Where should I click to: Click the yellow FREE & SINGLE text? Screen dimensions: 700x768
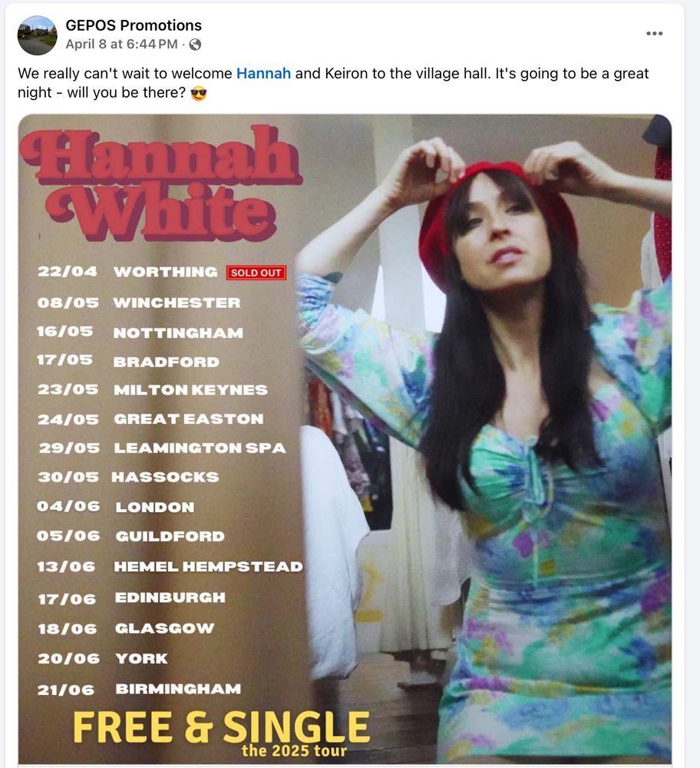tap(221, 727)
